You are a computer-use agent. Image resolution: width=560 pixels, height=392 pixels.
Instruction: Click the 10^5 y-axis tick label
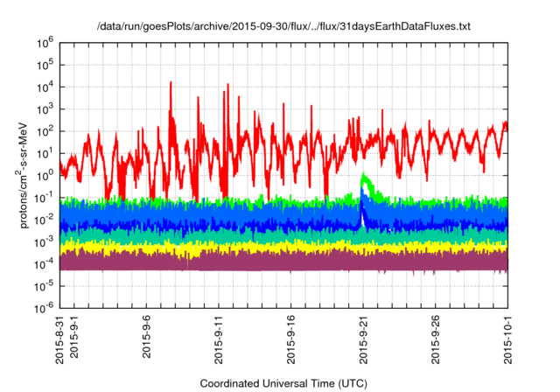point(45,65)
